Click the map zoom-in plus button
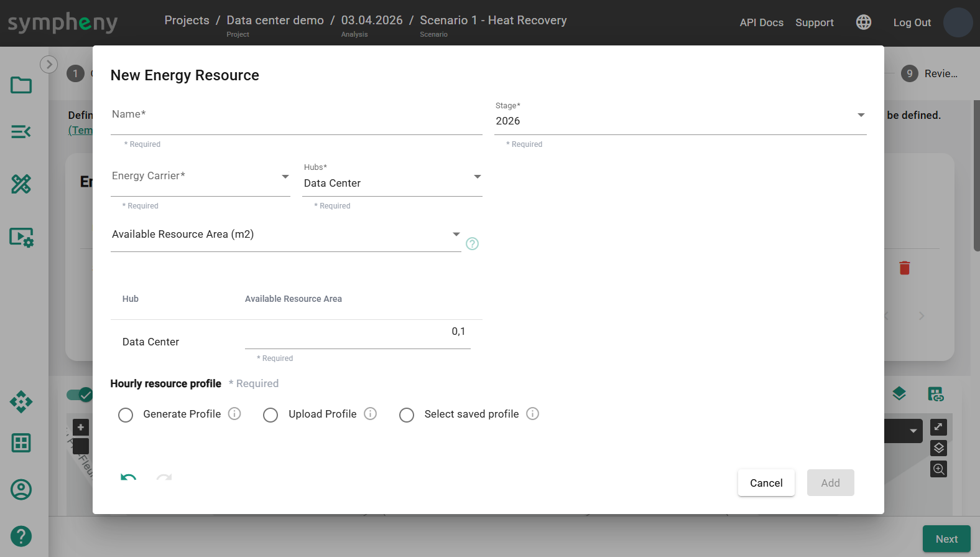Screen dimensions: 980x557 point(81,428)
